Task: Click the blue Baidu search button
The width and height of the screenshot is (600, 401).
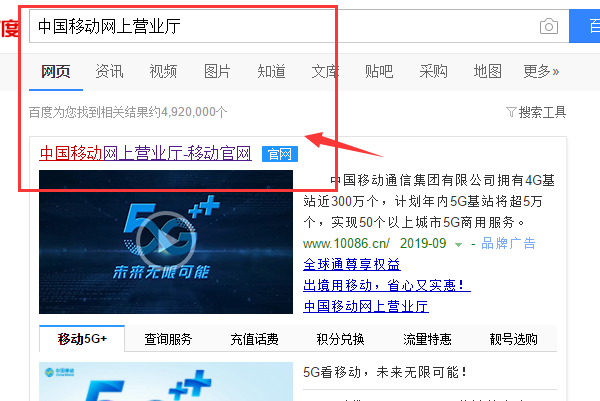Action: (585, 26)
